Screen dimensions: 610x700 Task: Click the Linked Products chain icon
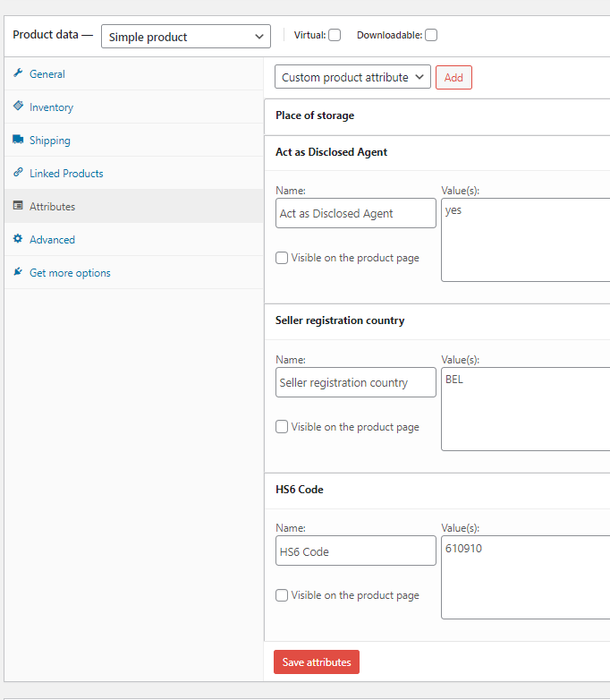[18, 173]
